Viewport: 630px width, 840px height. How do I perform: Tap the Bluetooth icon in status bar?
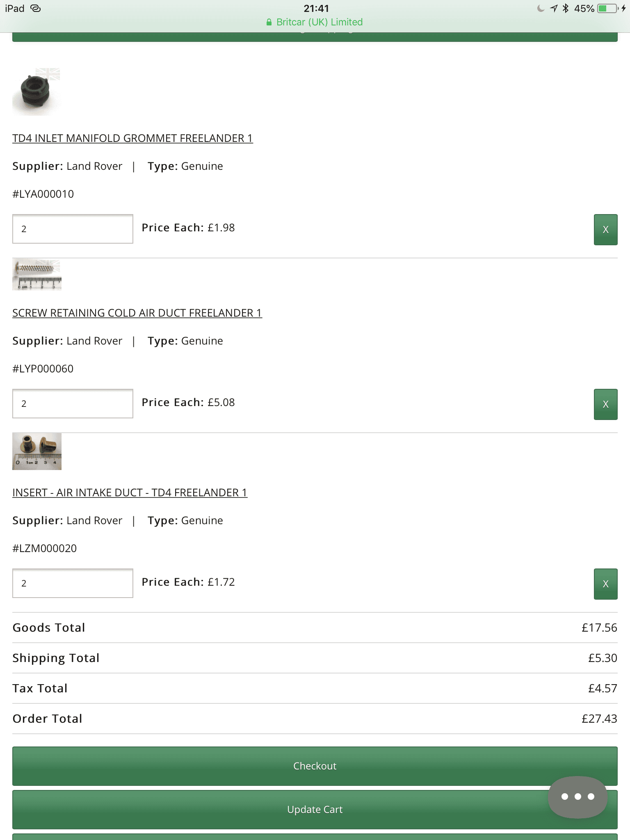[x=566, y=8]
